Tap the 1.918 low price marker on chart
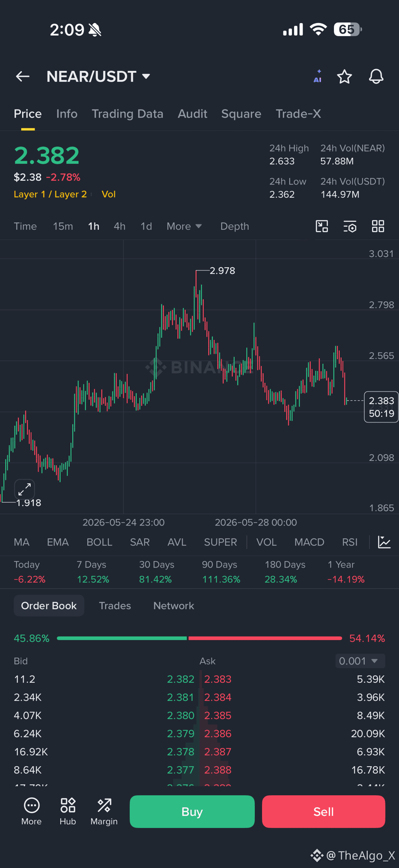This screenshot has height=868, width=399. 28,502
